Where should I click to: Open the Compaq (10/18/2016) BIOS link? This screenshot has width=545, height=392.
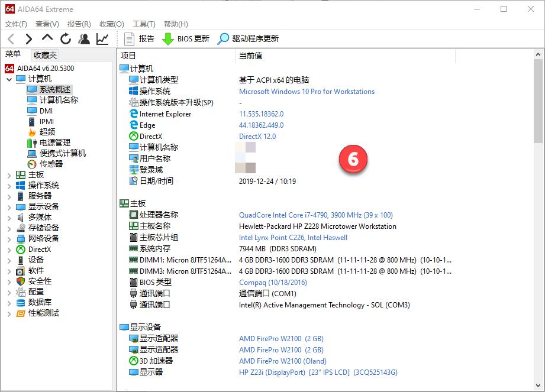273,283
